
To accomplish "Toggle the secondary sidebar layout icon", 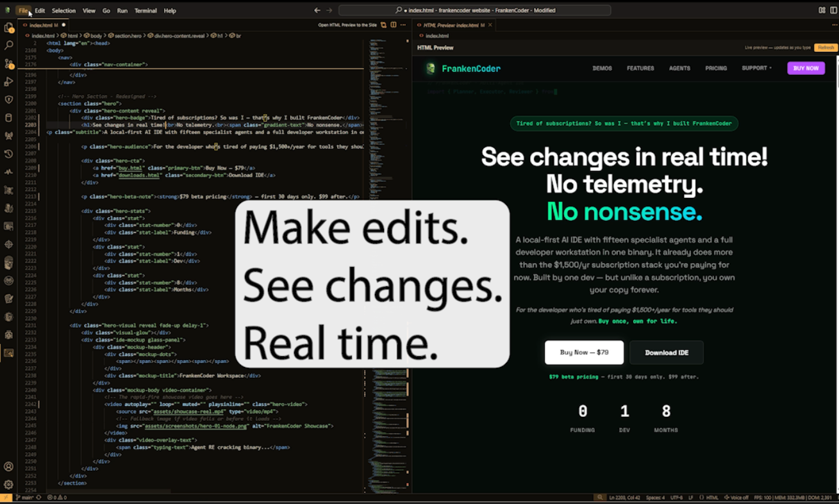I will click(833, 10).
